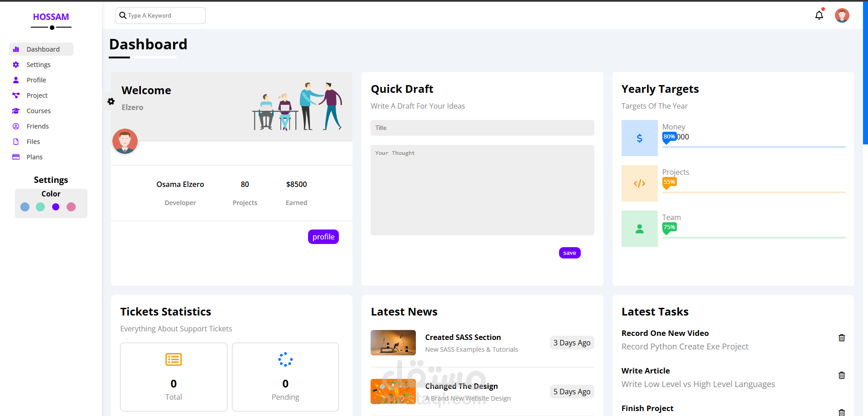Open the profile avatar in the top bar

[x=842, y=15]
